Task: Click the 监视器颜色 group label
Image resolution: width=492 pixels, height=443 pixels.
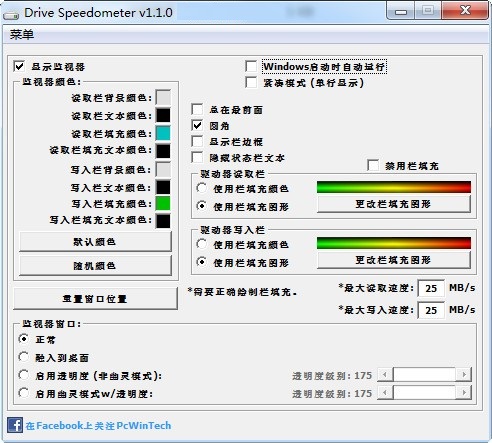Action: point(51,82)
